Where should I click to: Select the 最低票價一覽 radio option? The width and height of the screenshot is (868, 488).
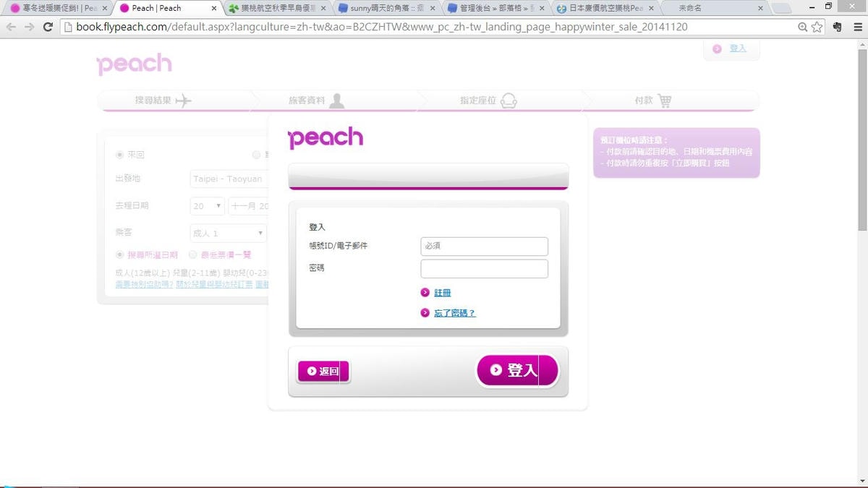tap(193, 254)
